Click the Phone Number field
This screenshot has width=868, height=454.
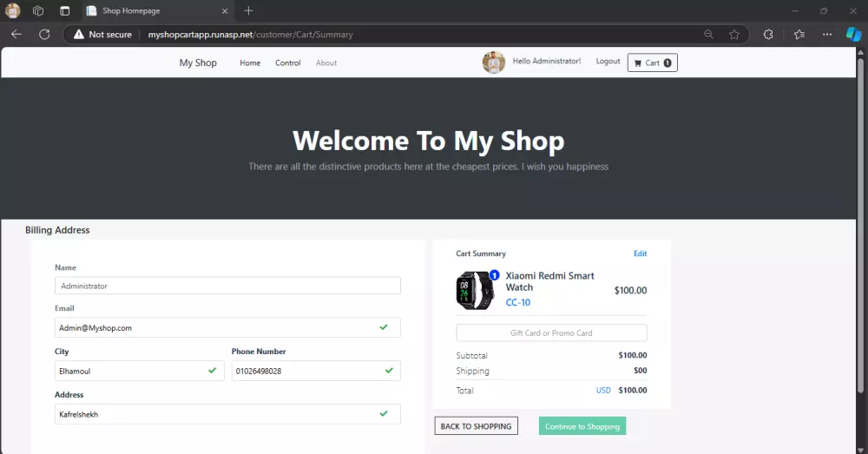tap(316, 371)
